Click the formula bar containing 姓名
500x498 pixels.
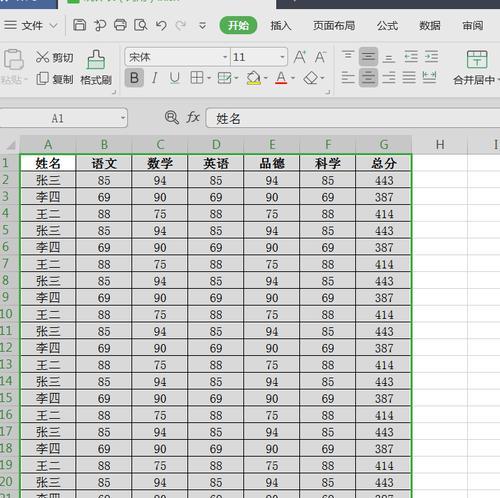tap(353, 118)
